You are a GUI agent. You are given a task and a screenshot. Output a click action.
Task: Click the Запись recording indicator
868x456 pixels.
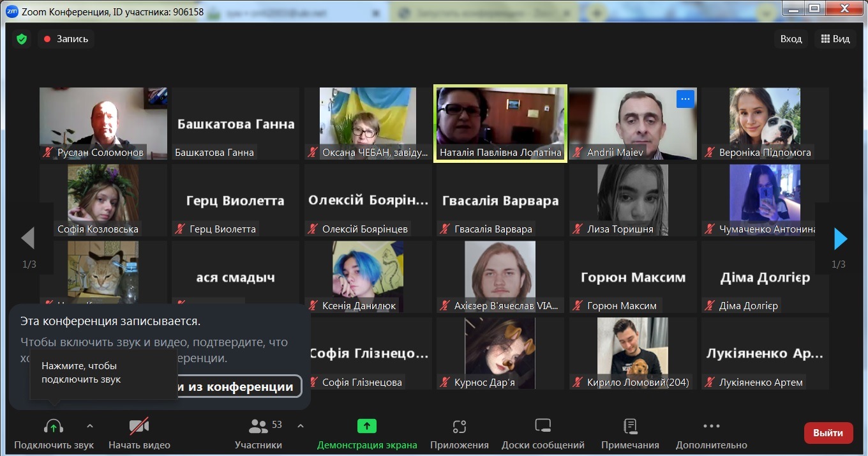coord(66,39)
